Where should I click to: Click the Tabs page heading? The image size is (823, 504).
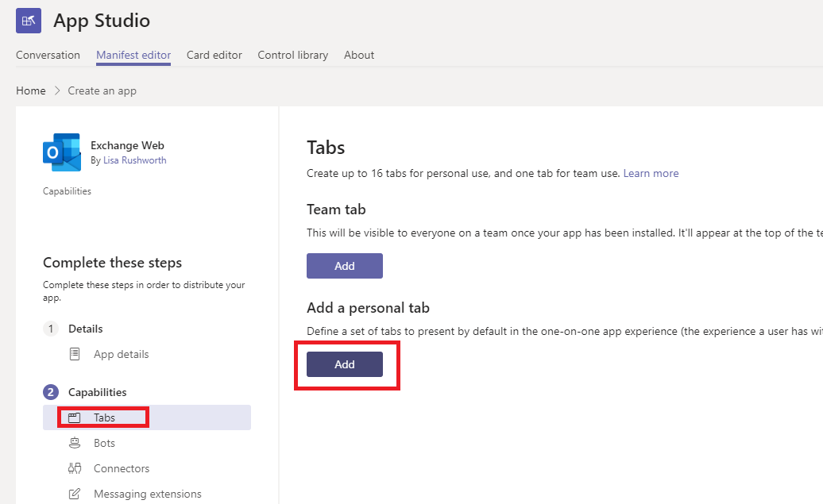[x=326, y=148]
